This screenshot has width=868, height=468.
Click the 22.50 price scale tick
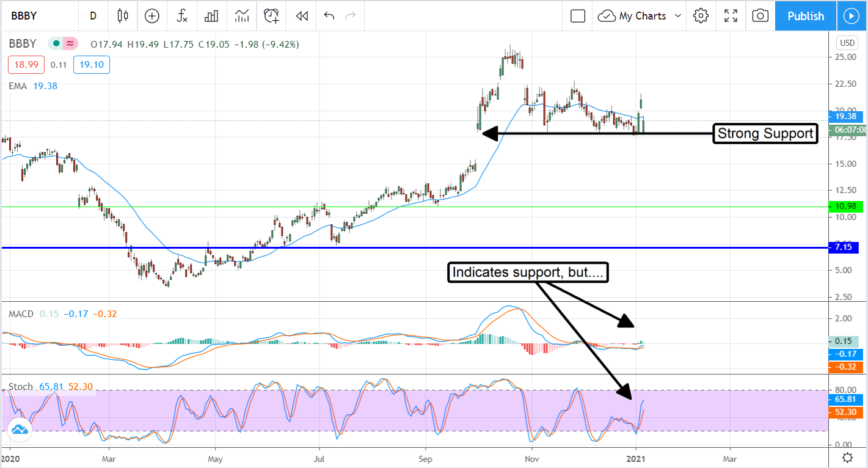point(847,84)
